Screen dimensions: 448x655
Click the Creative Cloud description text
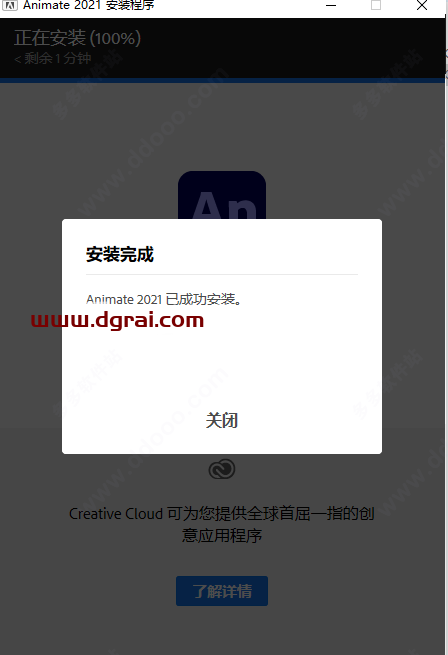(222, 524)
